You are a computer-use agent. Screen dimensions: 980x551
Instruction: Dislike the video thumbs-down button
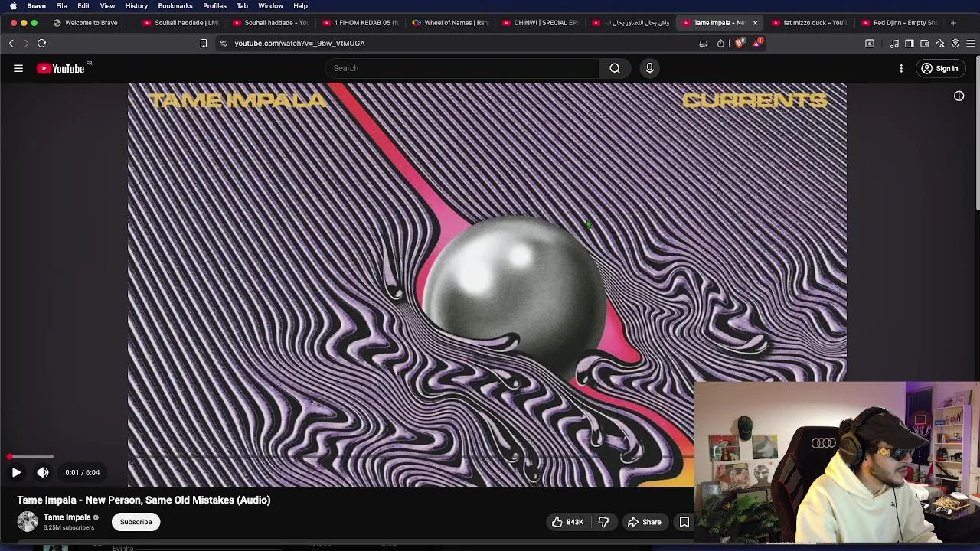603,522
